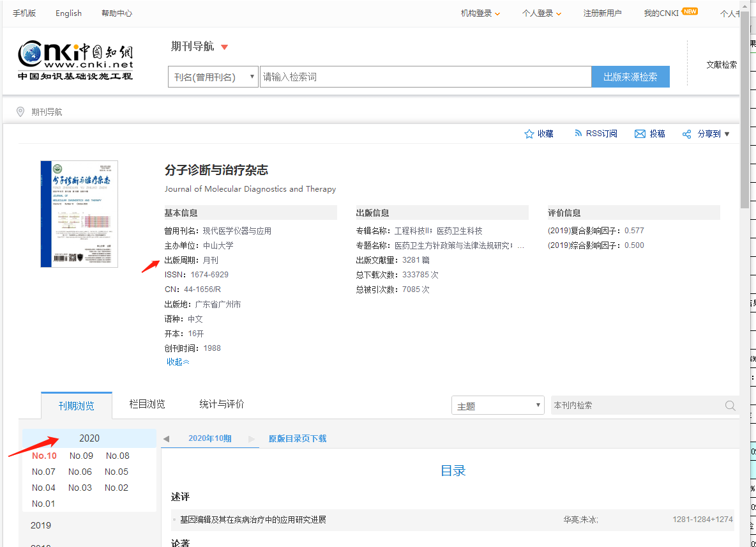Select issue No.05 of 2020

[x=117, y=472]
